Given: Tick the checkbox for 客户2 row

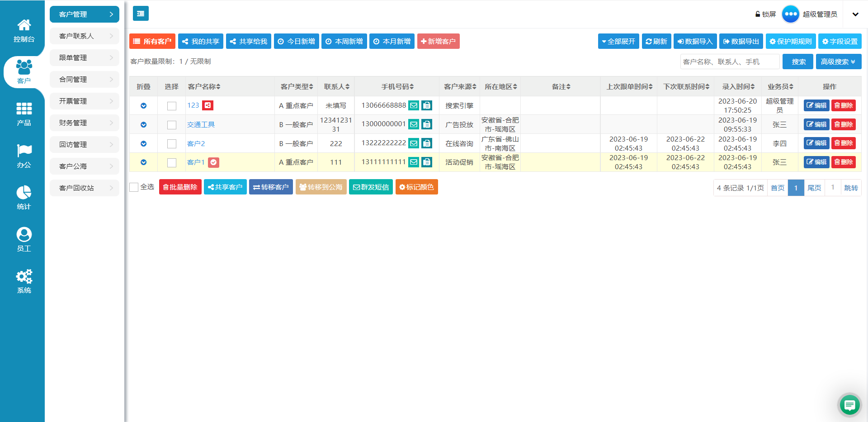Looking at the screenshot, I should pyautogui.click(x=172, y=144).
